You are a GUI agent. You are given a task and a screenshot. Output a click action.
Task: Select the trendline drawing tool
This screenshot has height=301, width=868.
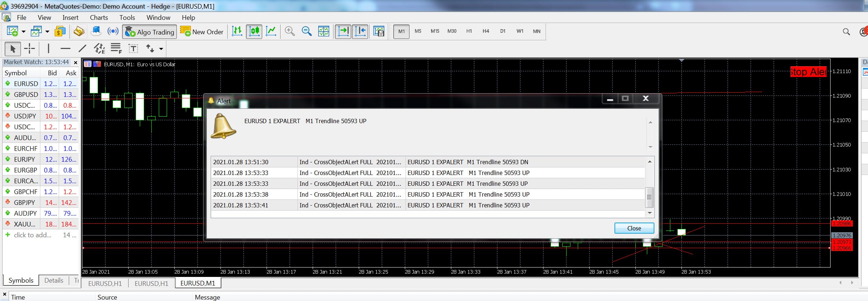(x=82, y=49)
